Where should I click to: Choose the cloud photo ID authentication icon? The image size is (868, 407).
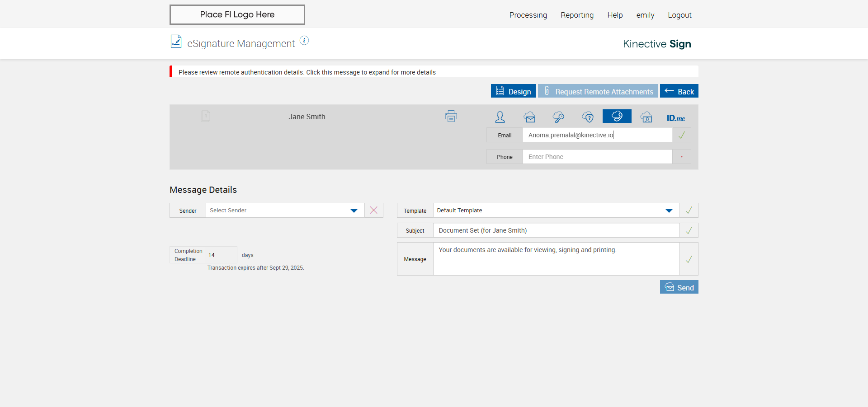tap(646, 117)
